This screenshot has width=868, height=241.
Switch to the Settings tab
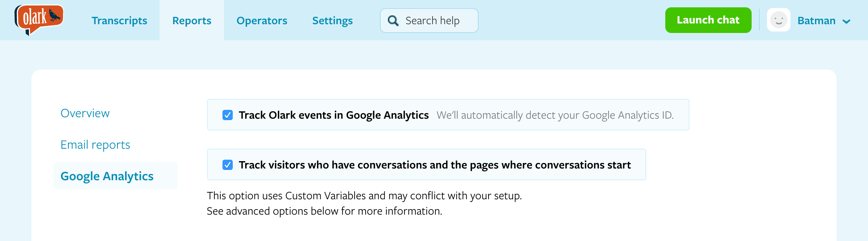[332, 21]
